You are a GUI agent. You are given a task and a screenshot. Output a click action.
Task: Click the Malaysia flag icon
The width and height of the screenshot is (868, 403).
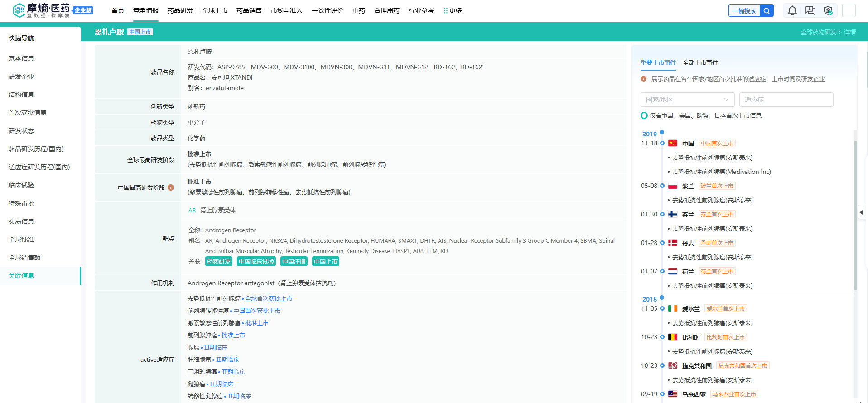tap(673, 394)
